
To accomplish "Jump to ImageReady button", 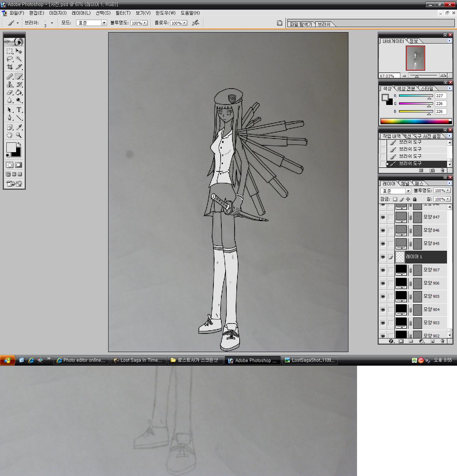I will (14, 184).
